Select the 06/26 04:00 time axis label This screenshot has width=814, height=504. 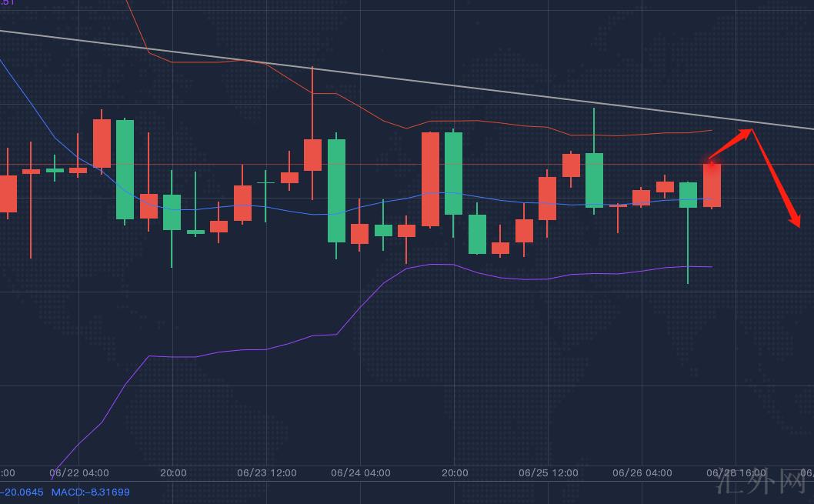click(x=642, y=473)
